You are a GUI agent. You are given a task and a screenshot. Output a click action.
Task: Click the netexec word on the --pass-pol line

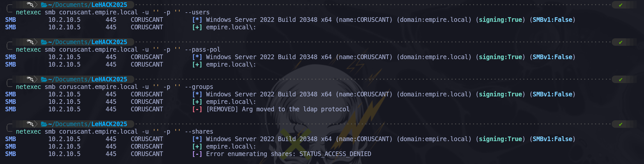(28, 50)
